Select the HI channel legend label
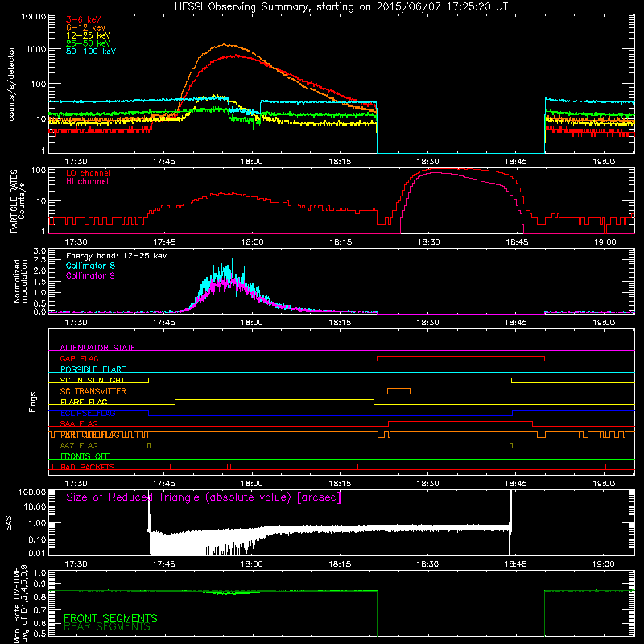 click(x=87, y=181)
